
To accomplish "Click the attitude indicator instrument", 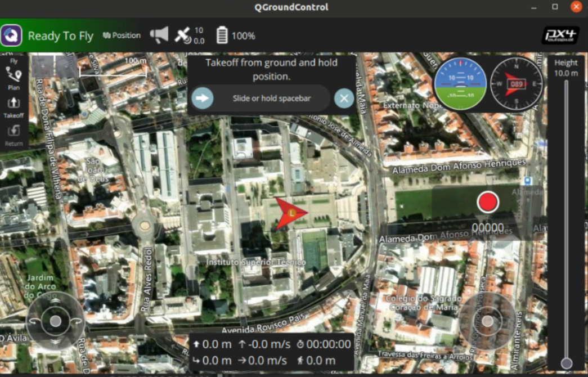I will (460, 83).
